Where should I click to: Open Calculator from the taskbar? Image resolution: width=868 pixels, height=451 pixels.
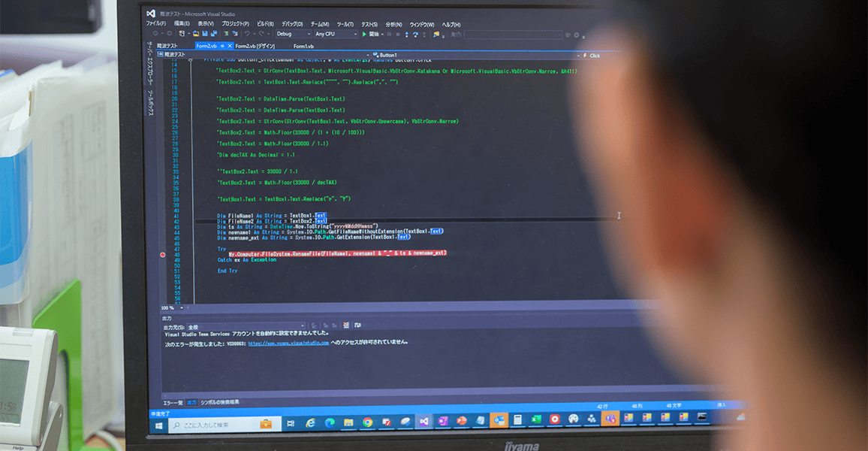coord(517,420)
